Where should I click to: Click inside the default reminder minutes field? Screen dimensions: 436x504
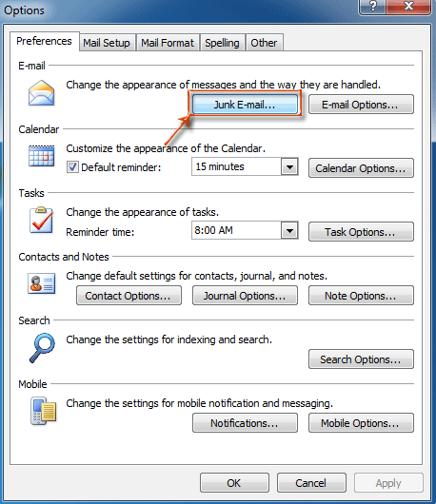[x=236, y=166]
